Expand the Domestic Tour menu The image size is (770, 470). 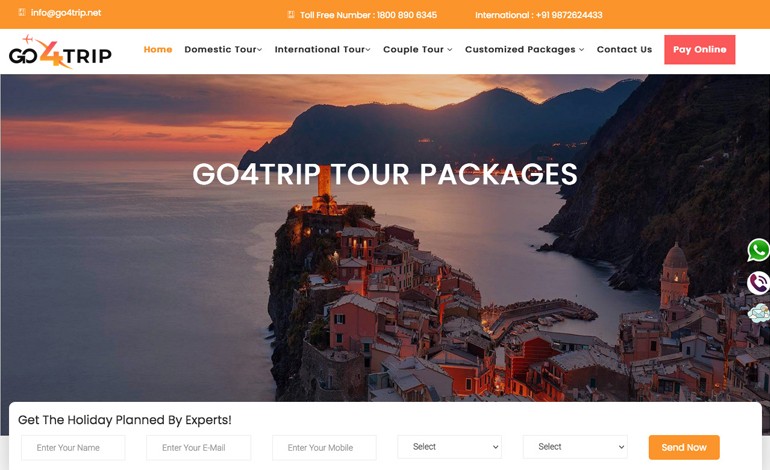(x=223, y=50)
